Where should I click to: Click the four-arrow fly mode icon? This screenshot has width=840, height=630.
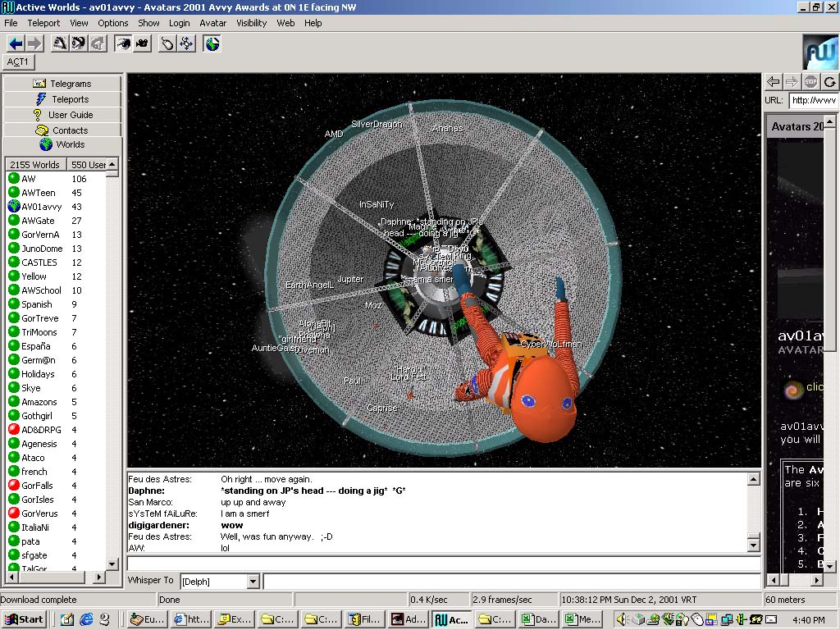pos(186,43)
